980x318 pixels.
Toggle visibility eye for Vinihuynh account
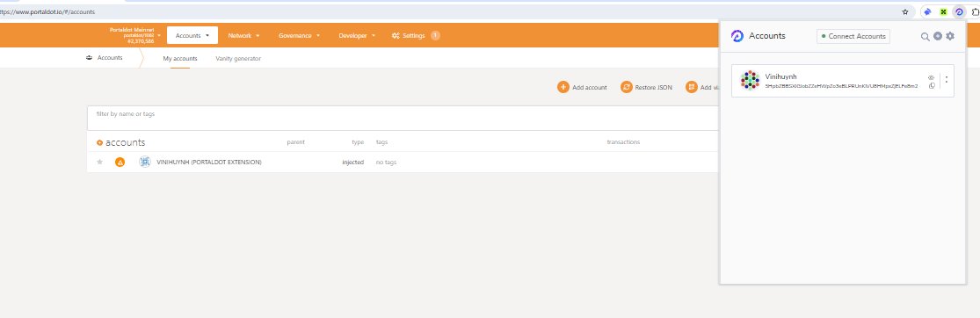click(932, 77)
